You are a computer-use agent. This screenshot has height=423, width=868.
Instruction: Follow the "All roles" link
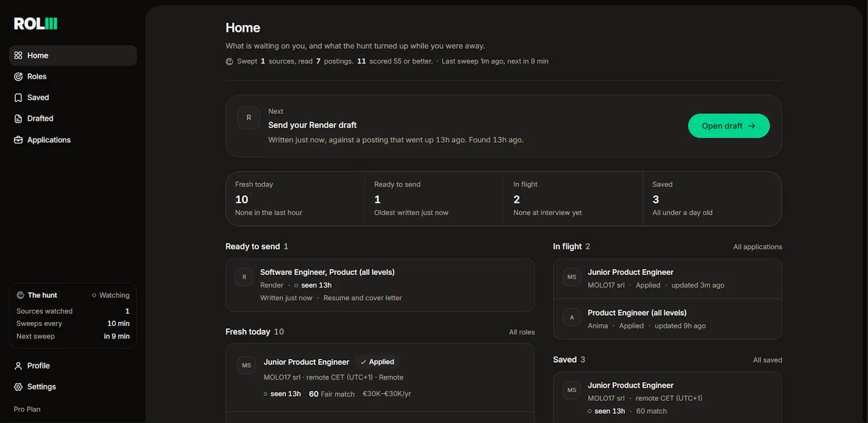click(522, 332)
